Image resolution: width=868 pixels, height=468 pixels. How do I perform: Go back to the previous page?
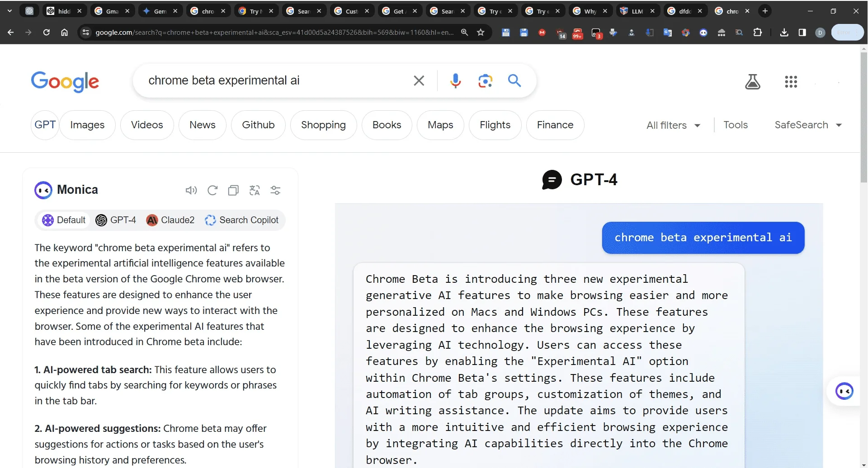point(11,33)
